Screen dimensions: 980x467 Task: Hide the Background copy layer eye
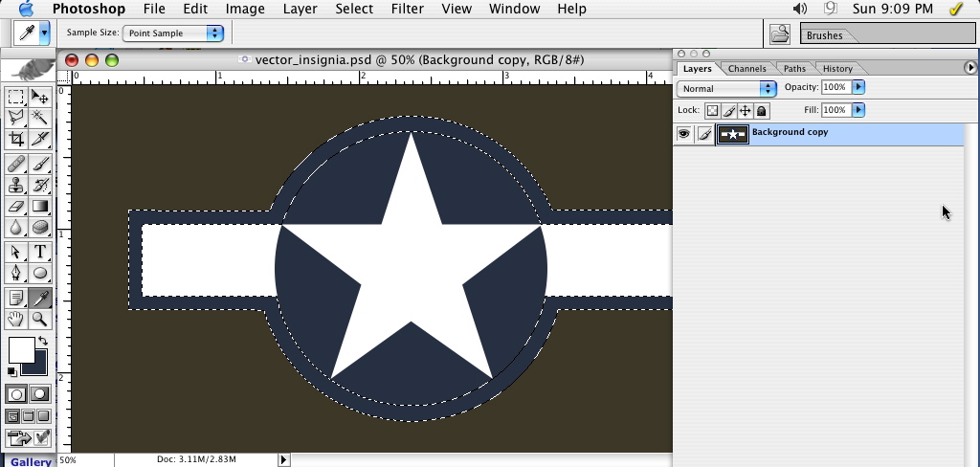683,133
